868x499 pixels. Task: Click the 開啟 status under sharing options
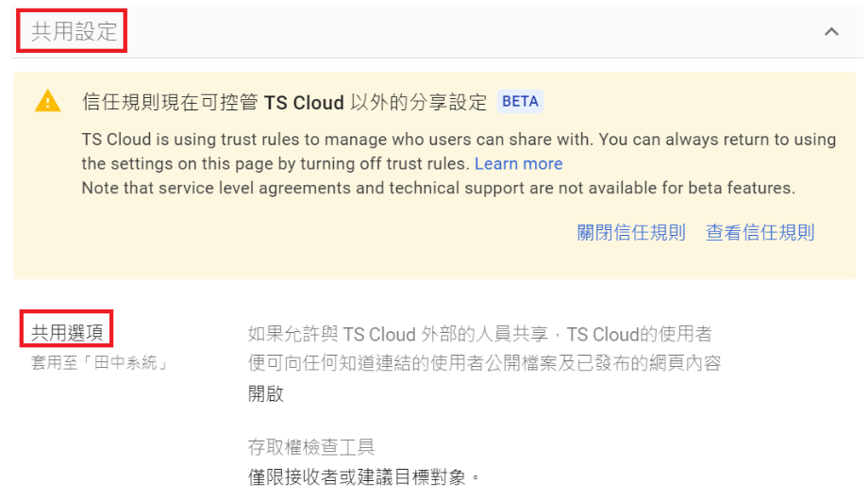click(x=266, y=394)
